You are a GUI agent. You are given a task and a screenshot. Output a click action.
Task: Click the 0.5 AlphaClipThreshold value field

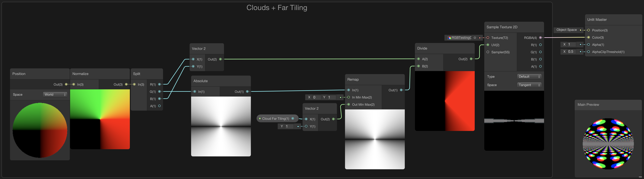[x=572, y=52]
